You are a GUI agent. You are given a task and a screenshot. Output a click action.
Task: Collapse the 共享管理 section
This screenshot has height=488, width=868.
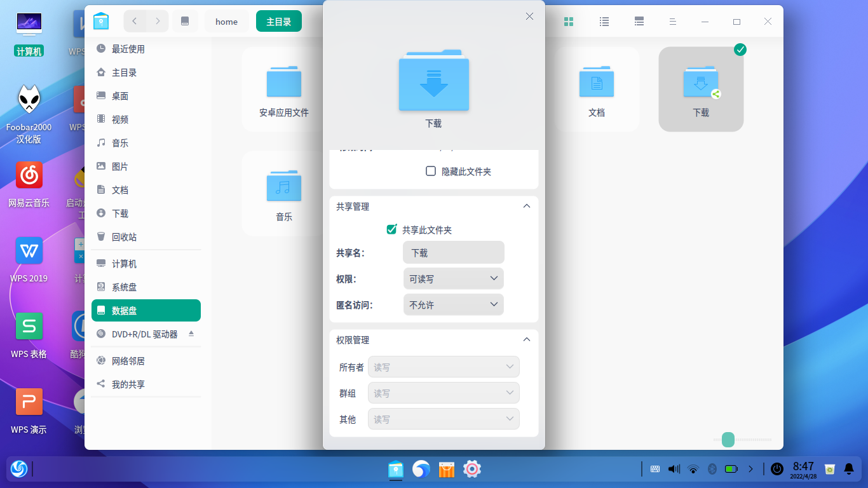point(526,206)
